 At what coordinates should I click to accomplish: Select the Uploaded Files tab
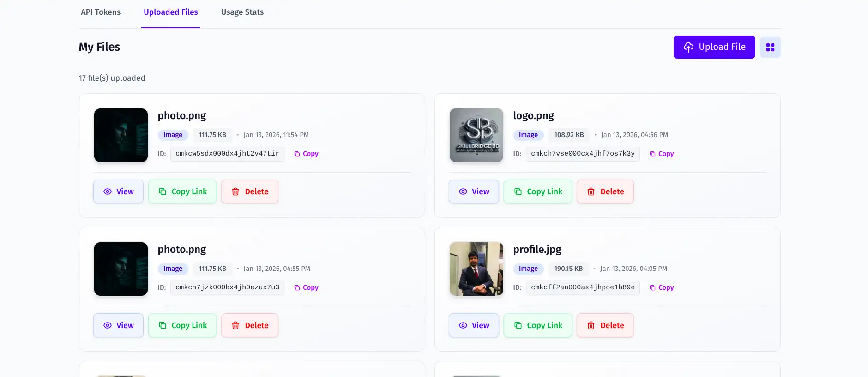click(x=170, y=12)
